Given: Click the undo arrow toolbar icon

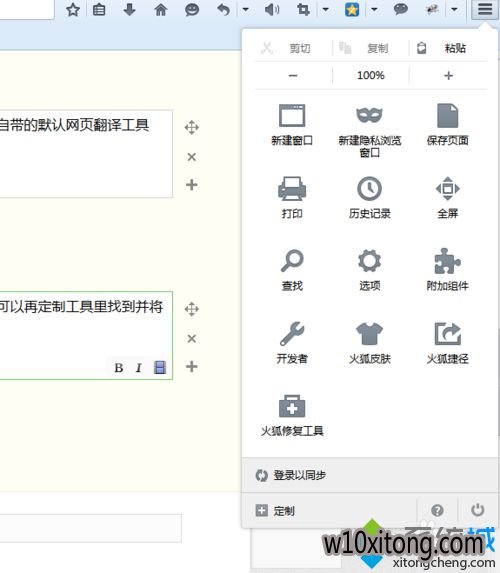Looking at the screenshot, I should pyautogui.click(x=223, y=10).
